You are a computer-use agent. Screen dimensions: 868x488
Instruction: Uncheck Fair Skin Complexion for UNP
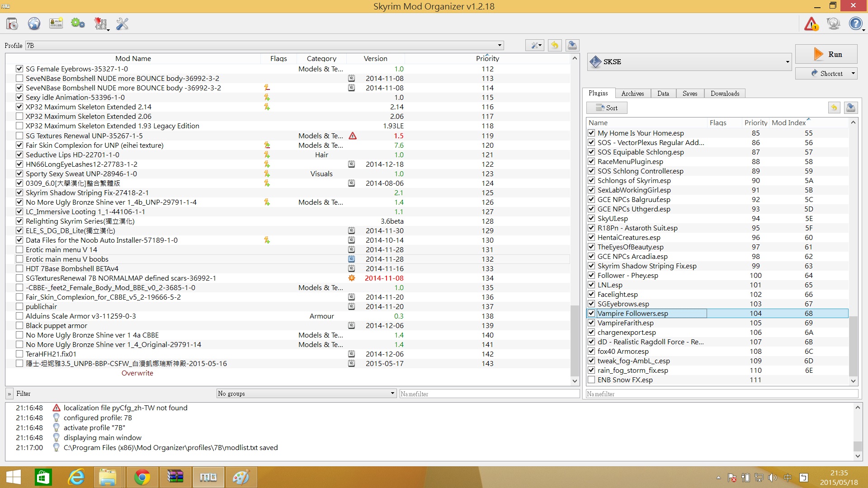click(x=19, y=145)
